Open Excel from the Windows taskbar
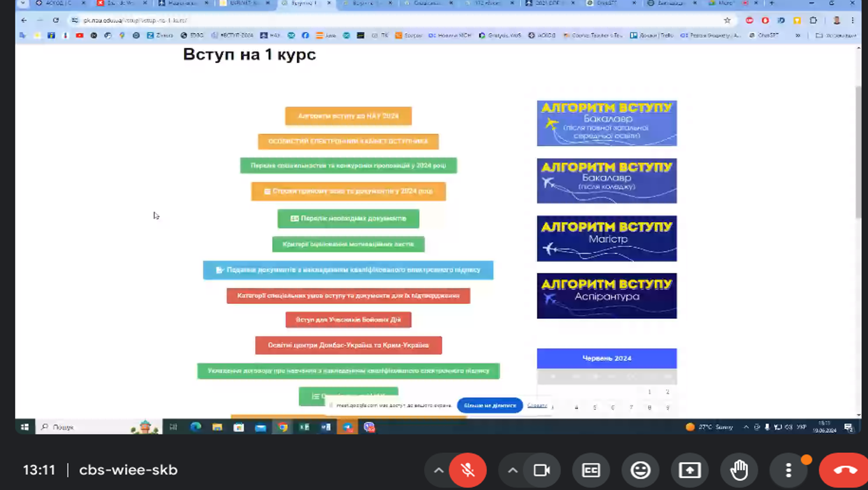The image size is (868, 490). click(x=304, y=427)
